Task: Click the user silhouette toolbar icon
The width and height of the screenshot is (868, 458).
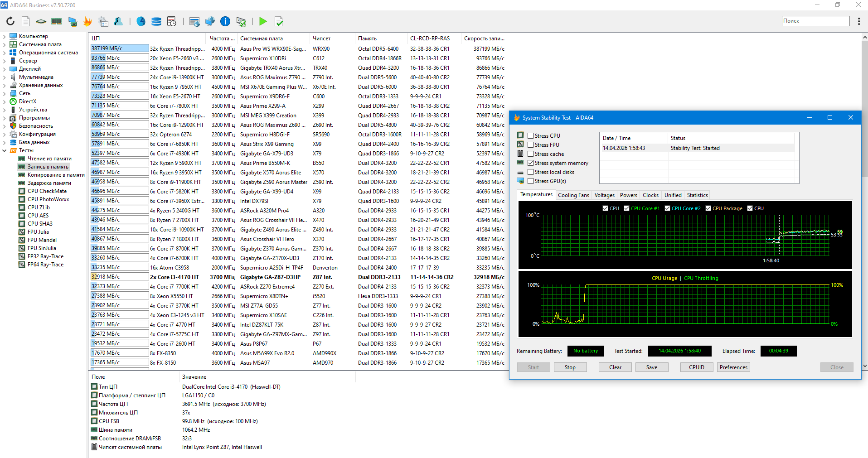Action: point(118,21)
